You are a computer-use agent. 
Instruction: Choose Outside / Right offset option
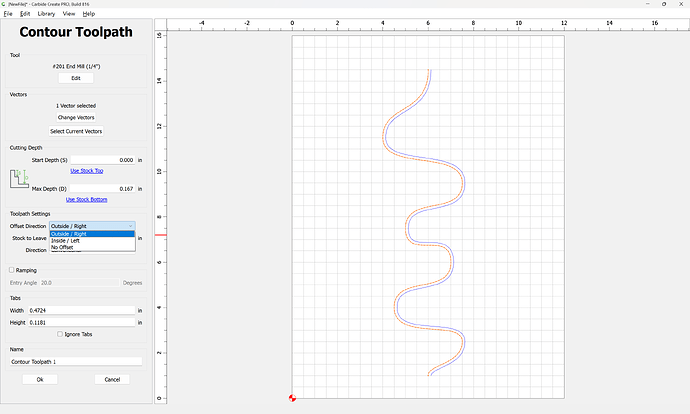click(92, 234)
